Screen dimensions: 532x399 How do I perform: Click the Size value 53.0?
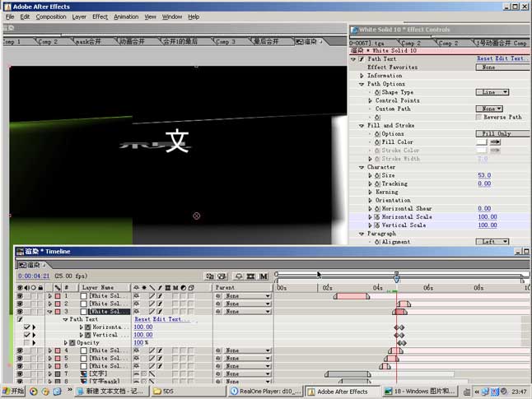coord(484,175)
